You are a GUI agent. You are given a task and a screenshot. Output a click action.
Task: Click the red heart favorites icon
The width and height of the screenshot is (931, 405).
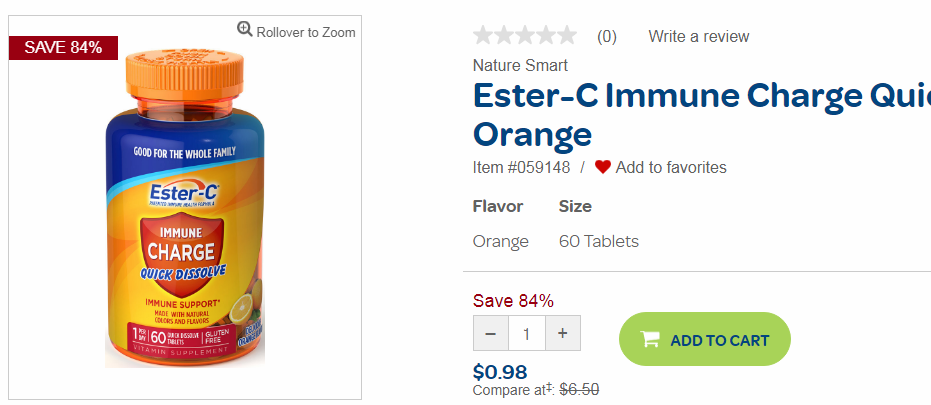click(x=603, y=167)
